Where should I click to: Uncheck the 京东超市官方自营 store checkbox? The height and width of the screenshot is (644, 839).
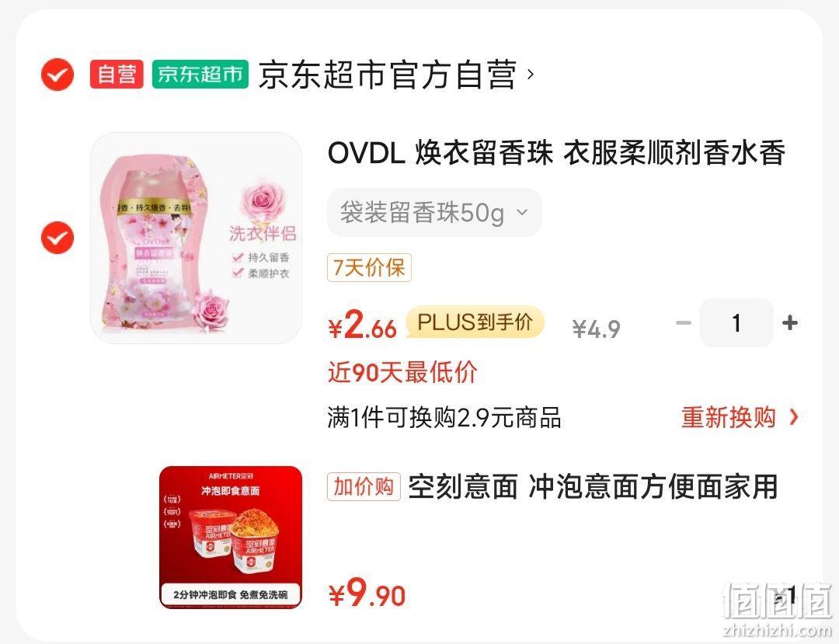(57, 75)
